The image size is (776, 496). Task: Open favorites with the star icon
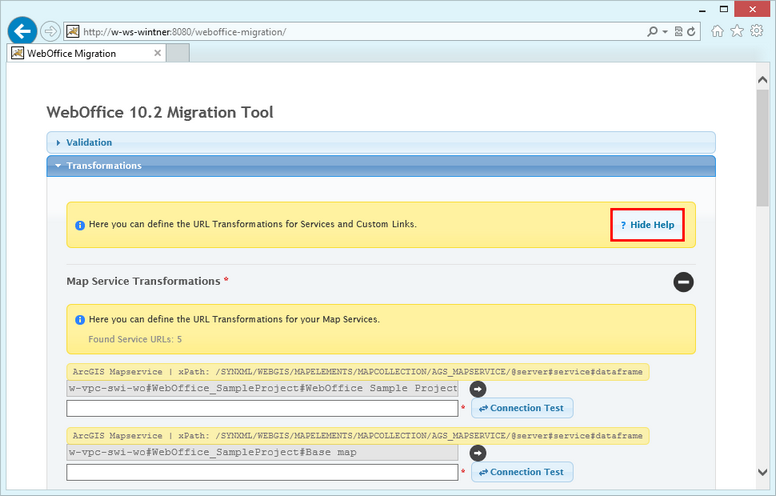pos(737,31)
